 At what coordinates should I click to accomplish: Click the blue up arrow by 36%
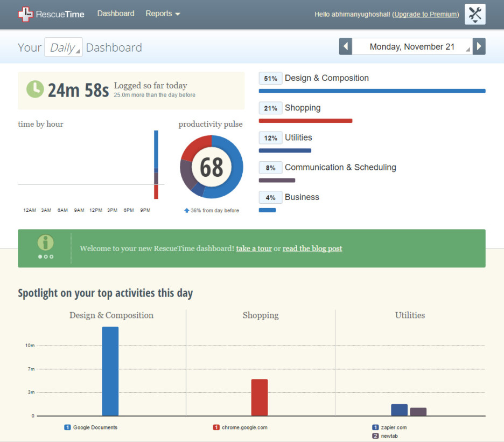(186, 210)
